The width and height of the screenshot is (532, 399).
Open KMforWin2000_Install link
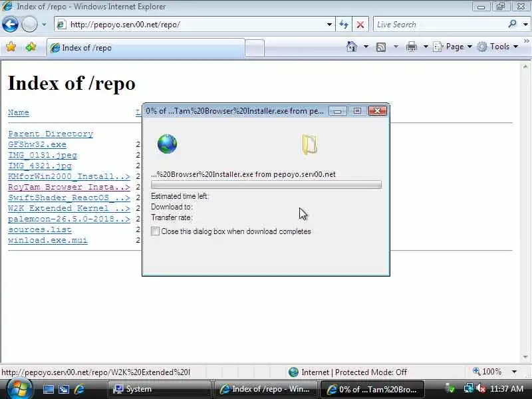point(69,176)
